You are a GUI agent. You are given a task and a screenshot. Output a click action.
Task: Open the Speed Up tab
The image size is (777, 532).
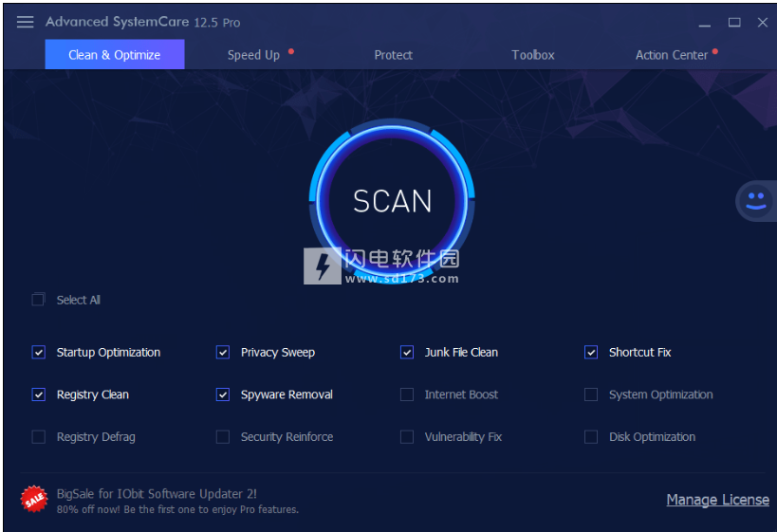pyautogui.click(x=253, y=55)
